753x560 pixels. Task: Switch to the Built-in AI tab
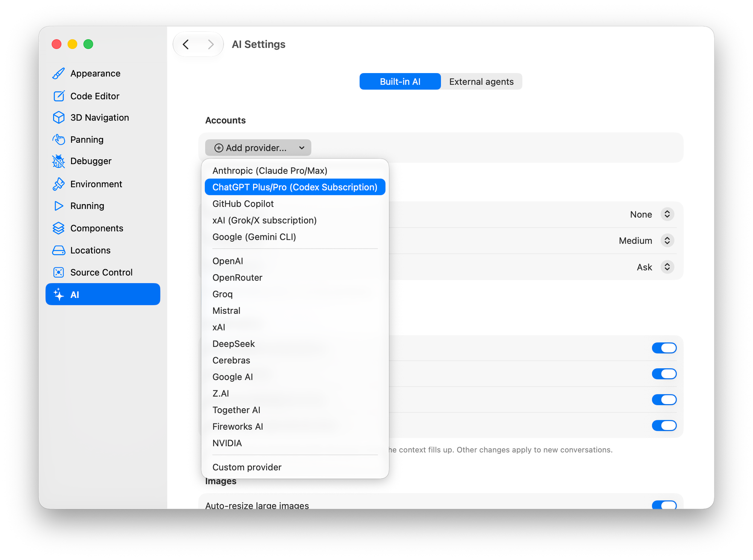400,81
